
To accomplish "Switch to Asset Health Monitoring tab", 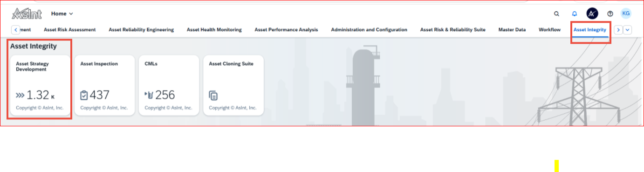I will tap(214, 30).
